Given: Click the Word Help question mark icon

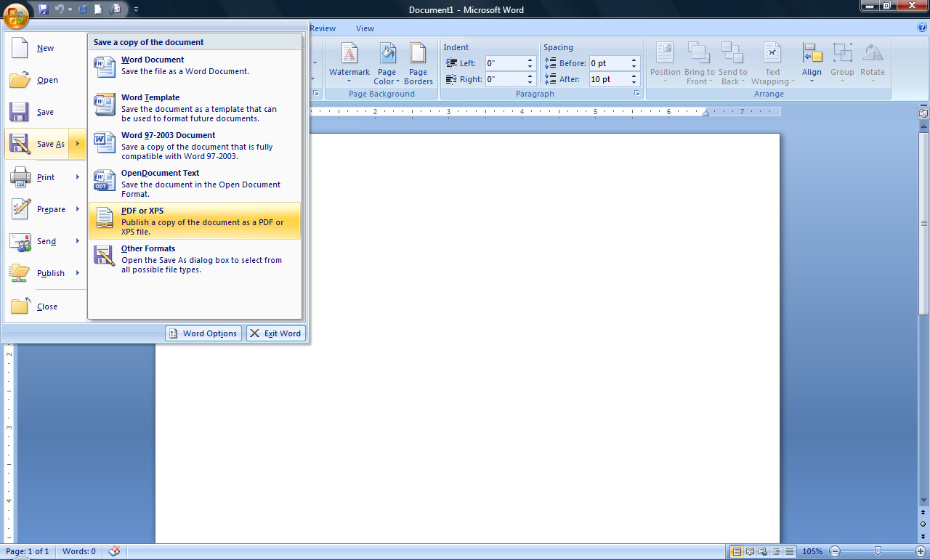Looking at the screenshot, I should [x=922, y=28].
